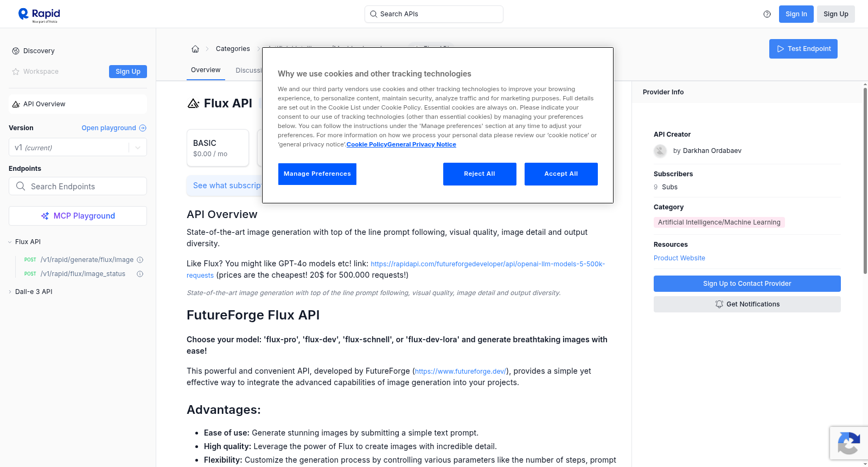This screenshot has height=467, width=868.
Task: Expand the Dall-e 3 API group
Action: click(30, 292)
